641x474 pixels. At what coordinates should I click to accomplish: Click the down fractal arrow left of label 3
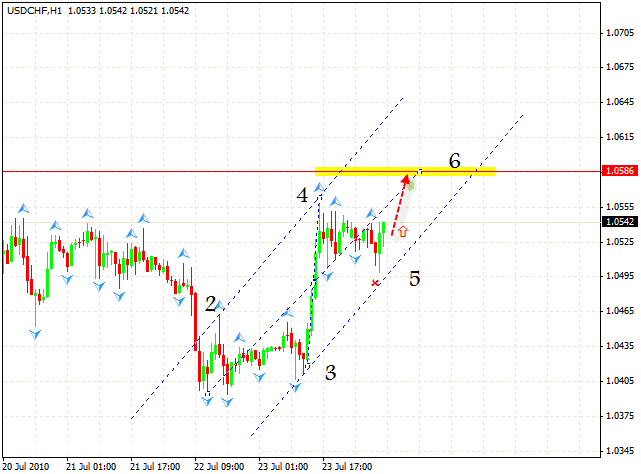[295, 387]
